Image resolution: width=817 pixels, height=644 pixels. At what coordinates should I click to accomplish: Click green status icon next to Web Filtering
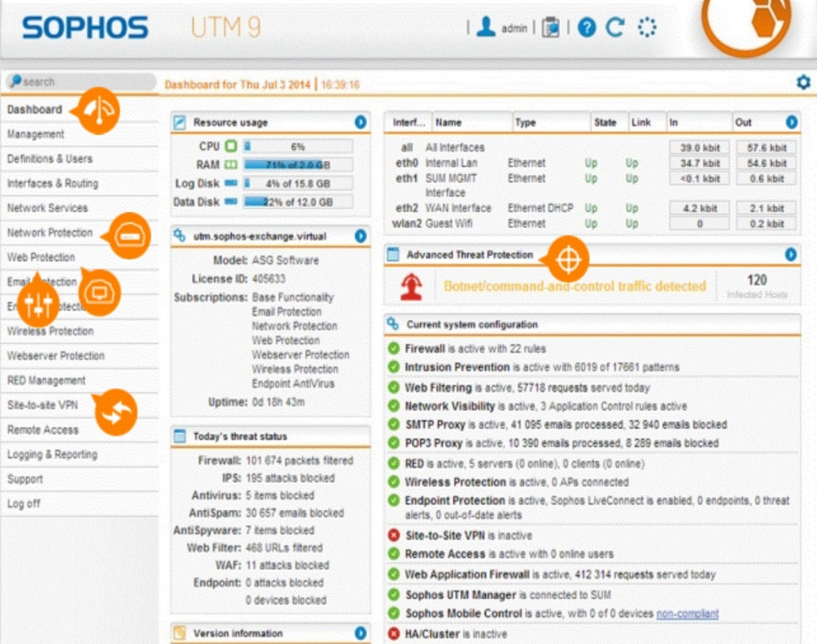pyautogui.click(x=394, y=387)
